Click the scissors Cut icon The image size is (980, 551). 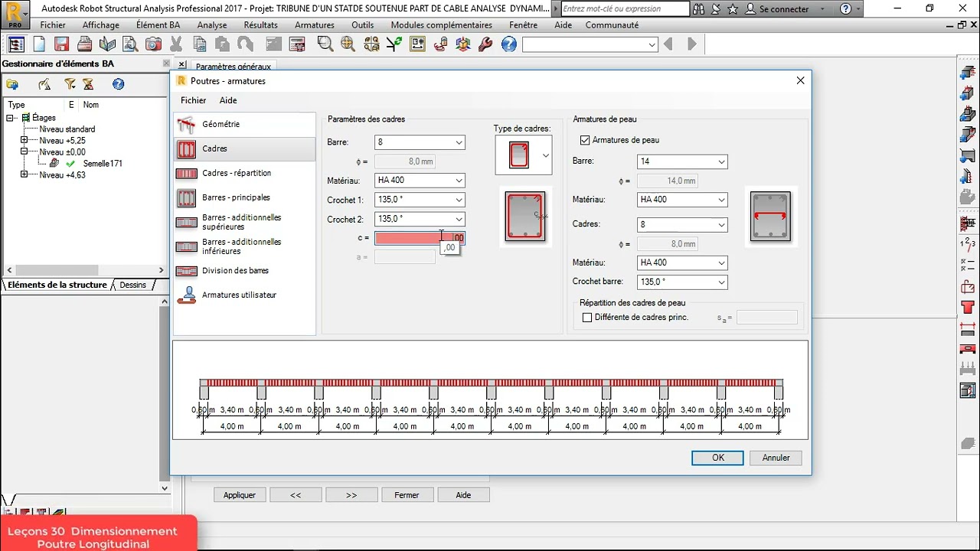pyautogui.click(x=176, y=44)
